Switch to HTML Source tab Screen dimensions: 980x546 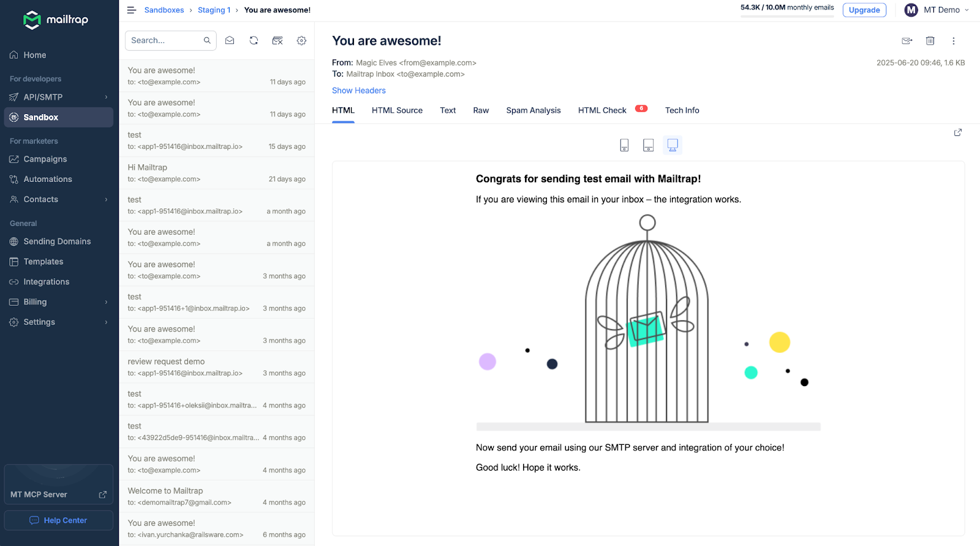click(x=397, y=110)
